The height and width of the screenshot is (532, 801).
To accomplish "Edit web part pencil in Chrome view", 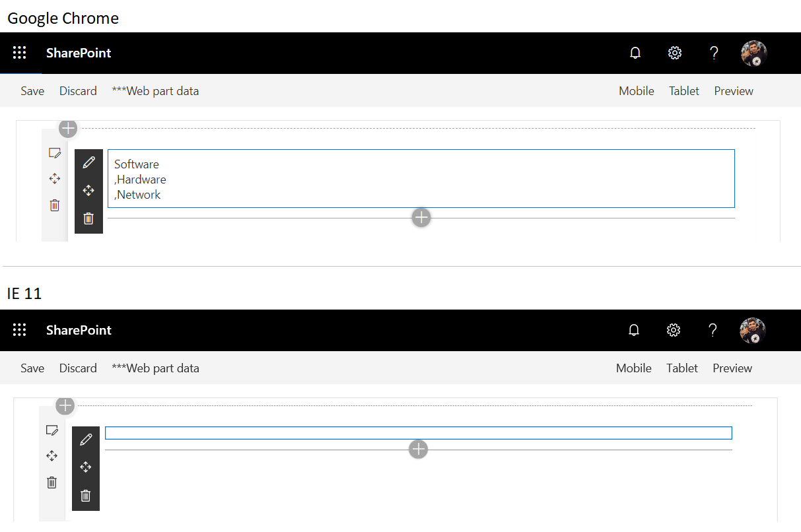I will tap(88, 162).
